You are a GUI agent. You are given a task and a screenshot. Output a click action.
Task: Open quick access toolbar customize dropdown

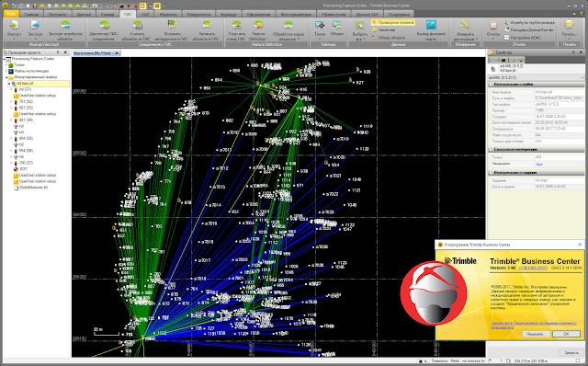click(x=164, y=6)
